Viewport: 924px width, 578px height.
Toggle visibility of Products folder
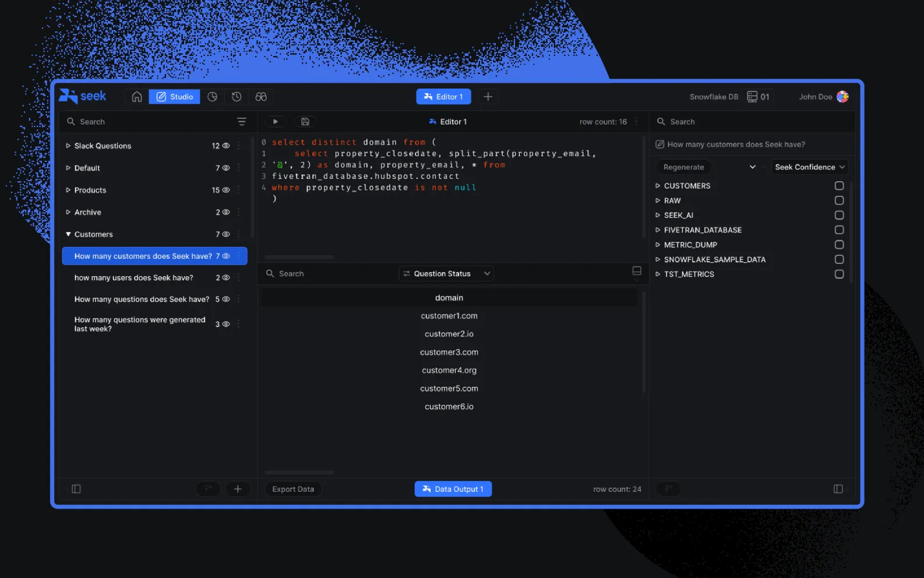pos(226,190)
